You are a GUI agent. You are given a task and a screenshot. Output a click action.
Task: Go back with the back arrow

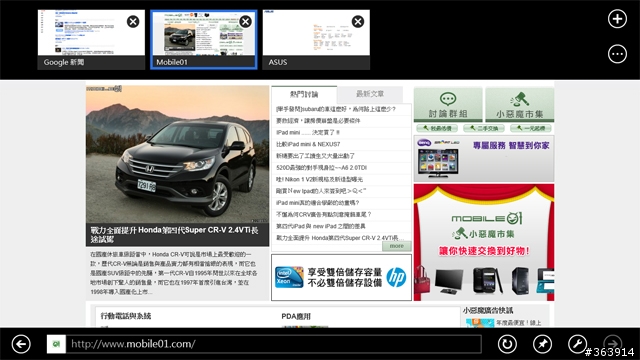point(21,344)
